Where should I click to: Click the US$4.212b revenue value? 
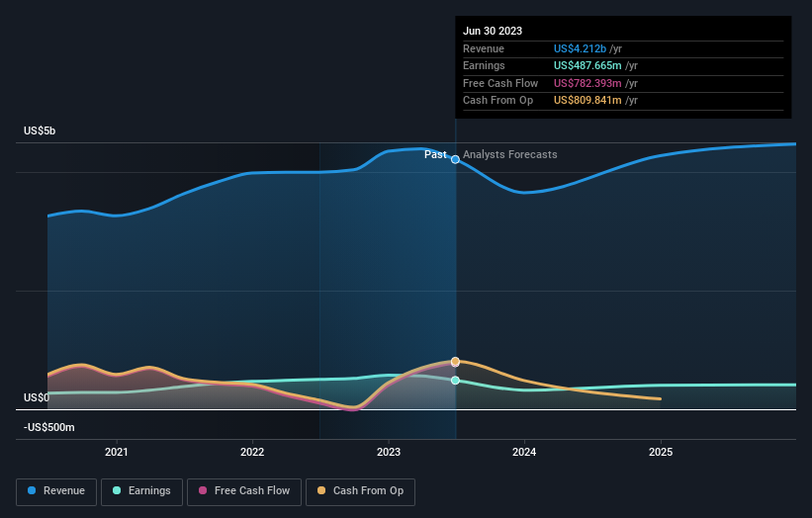(580, 48)
